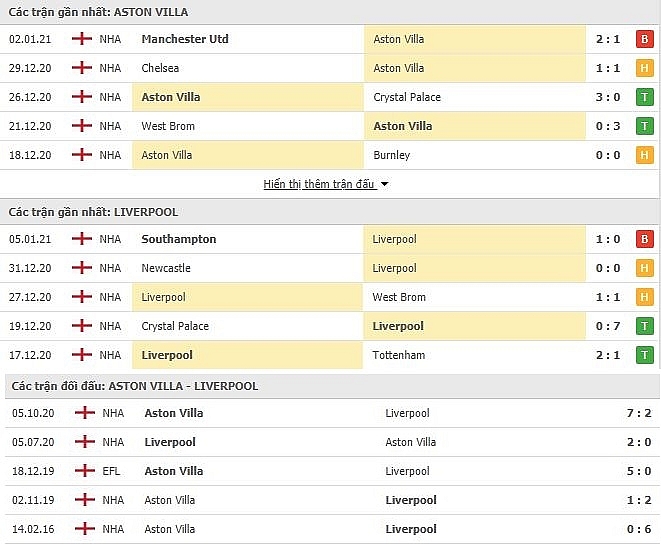The width and height of the screenshot is (661, 545).
Task: Select Southampton team name in Liverpool section
Action: 179,239
